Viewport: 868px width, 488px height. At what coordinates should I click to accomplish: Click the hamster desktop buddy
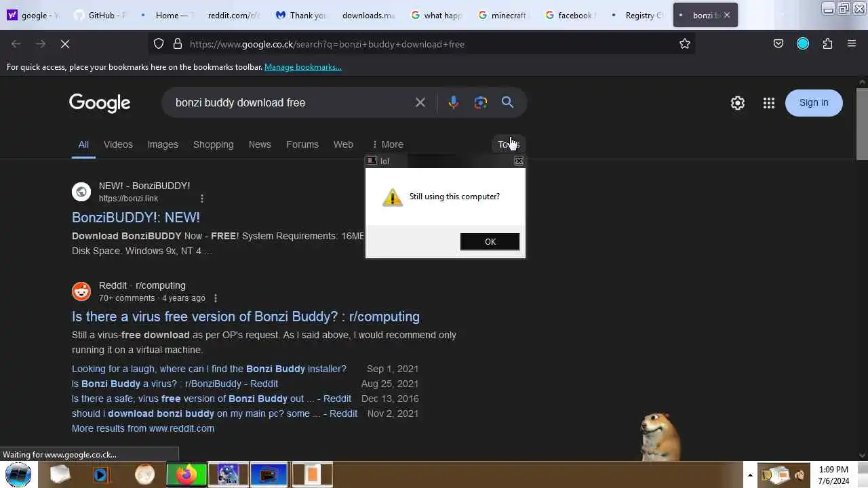(659, 436)
